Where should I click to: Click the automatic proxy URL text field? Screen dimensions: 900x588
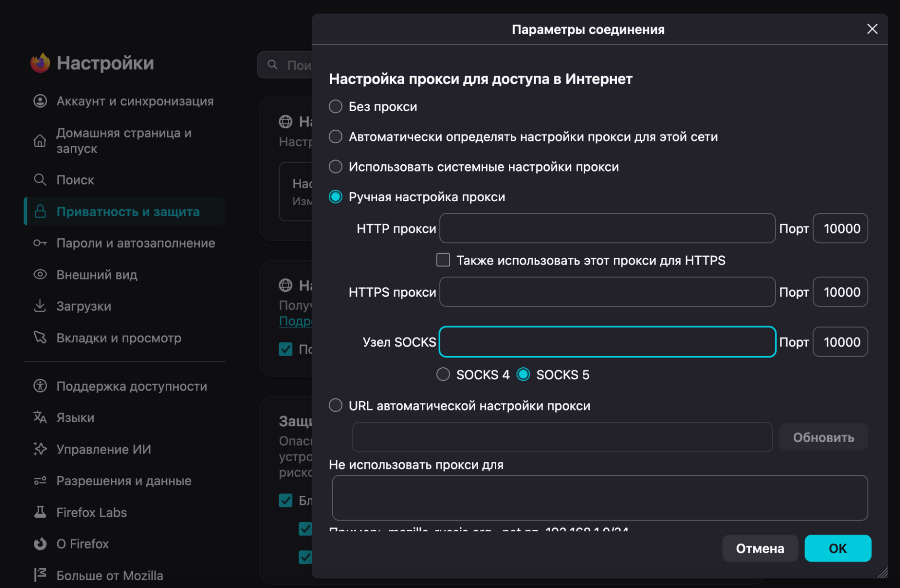[562, 437]
